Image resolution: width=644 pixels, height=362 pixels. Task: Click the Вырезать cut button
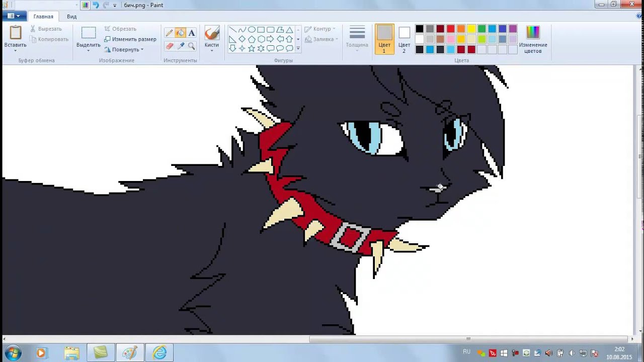click(46, 29)
